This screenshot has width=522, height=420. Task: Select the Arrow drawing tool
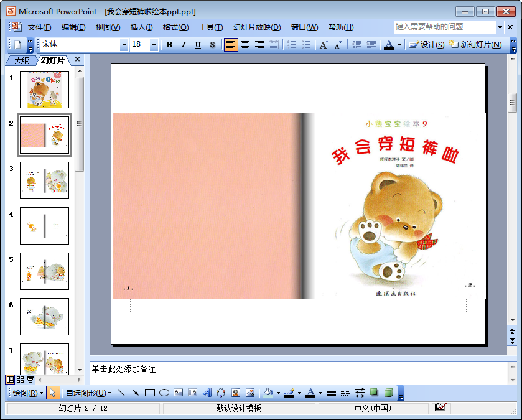[x=135, y=393]
